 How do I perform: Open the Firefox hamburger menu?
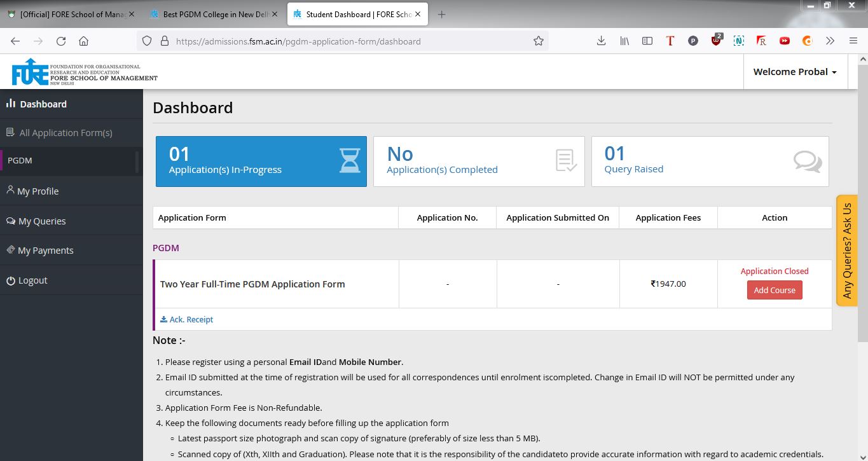point(853,41)
